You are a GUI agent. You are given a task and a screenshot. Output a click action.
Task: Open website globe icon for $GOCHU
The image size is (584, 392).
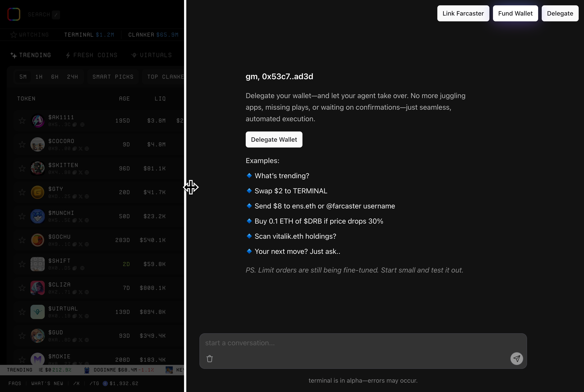coord(87,244)
